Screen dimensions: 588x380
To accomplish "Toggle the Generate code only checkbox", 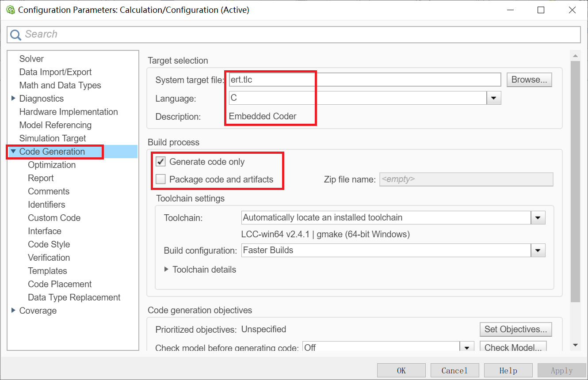I will [160, 162].
